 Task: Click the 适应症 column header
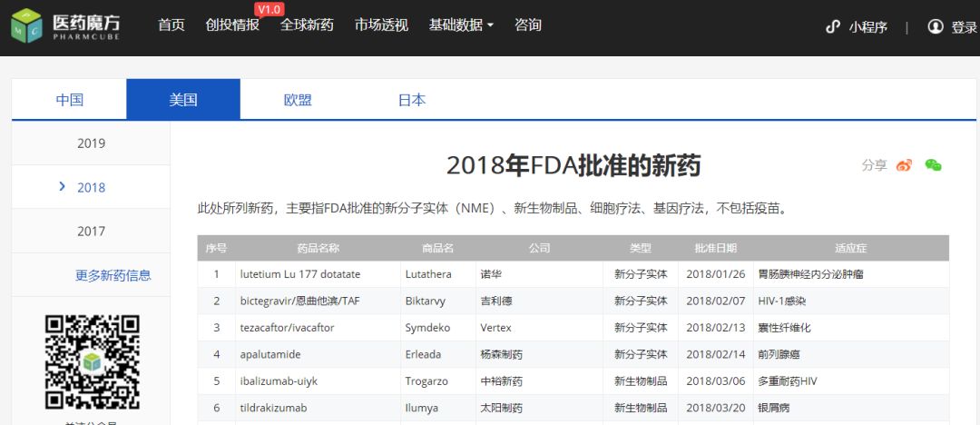[x=851, y=249]
